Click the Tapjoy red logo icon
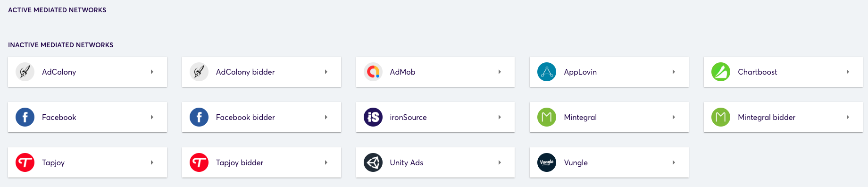The width and height of the screenshot is (868, 187). 25,162
